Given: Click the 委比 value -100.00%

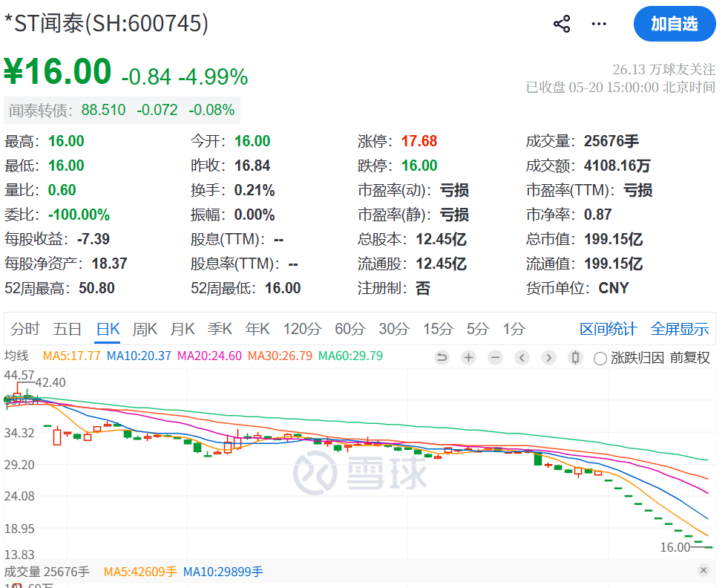Looking at the screenshot, I should [79, 215].
